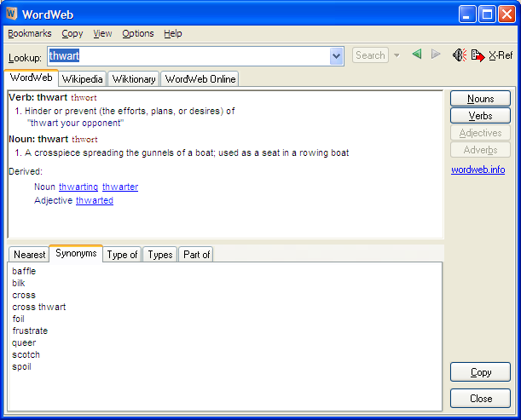Screen dimensions: 521x420
Task: Toggle the Verbs filter button
Action: (480, 116)
